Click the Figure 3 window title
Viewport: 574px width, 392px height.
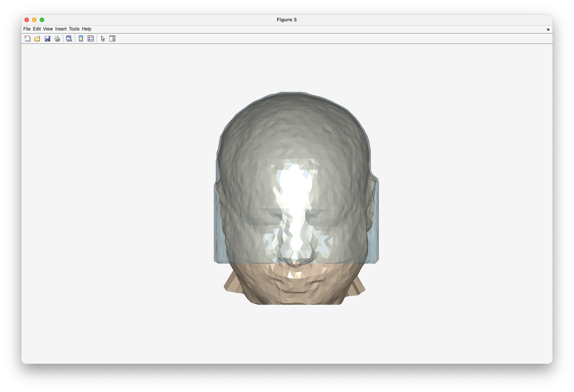287,20
